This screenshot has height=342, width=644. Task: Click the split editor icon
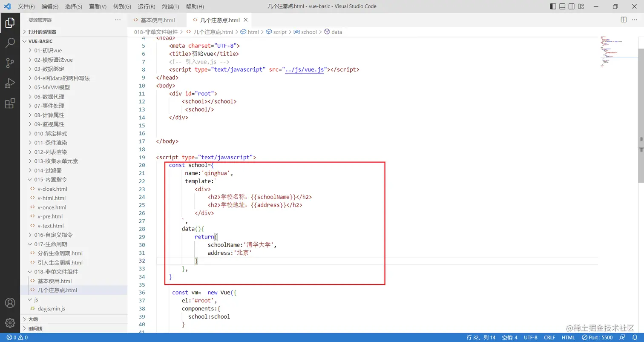pyautogui.click(x=623, y=20)
